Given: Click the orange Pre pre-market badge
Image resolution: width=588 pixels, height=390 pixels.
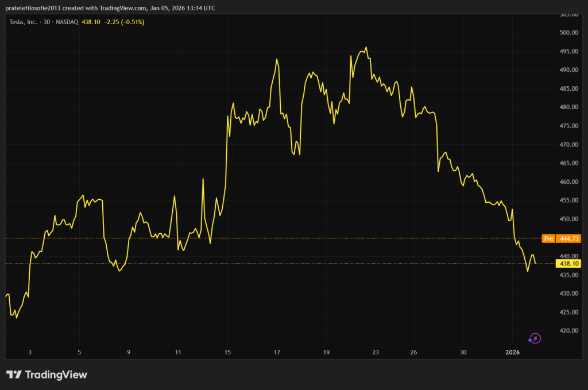Looking at the screenshot, I should pos(548,238).
